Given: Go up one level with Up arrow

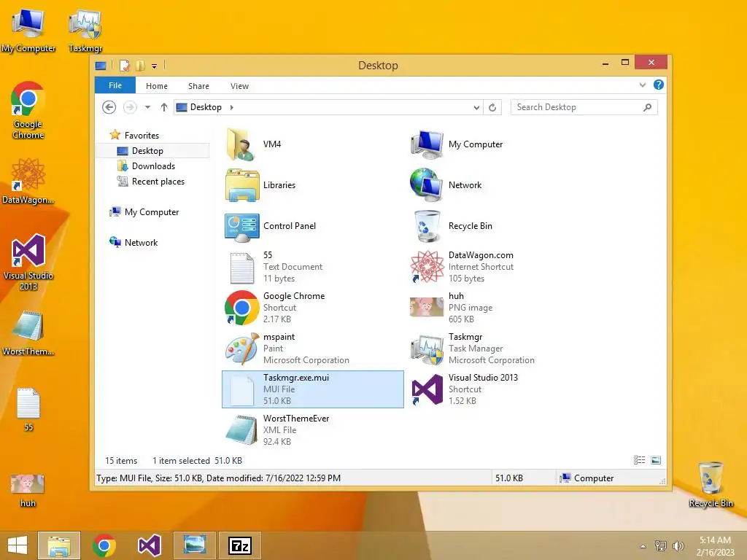Looking at the screenshot, I should 164,107.
